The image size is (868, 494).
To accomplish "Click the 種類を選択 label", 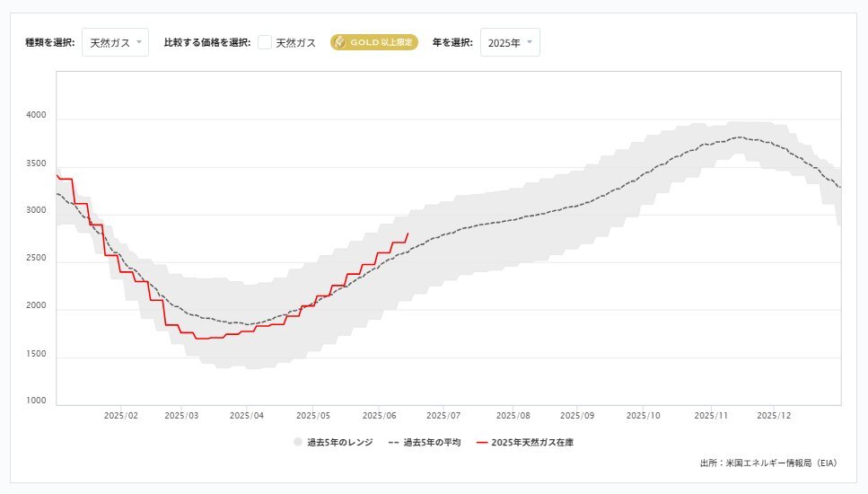I will point(50,42).
